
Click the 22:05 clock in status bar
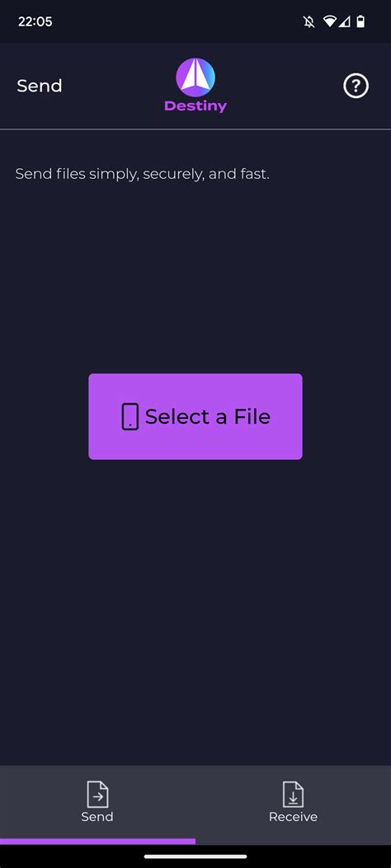tap(35, 22)
